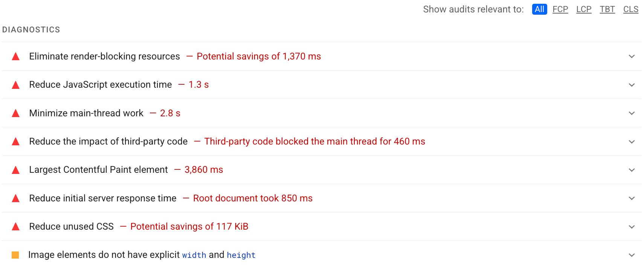Filter audits by CLS

click(631, 9)
